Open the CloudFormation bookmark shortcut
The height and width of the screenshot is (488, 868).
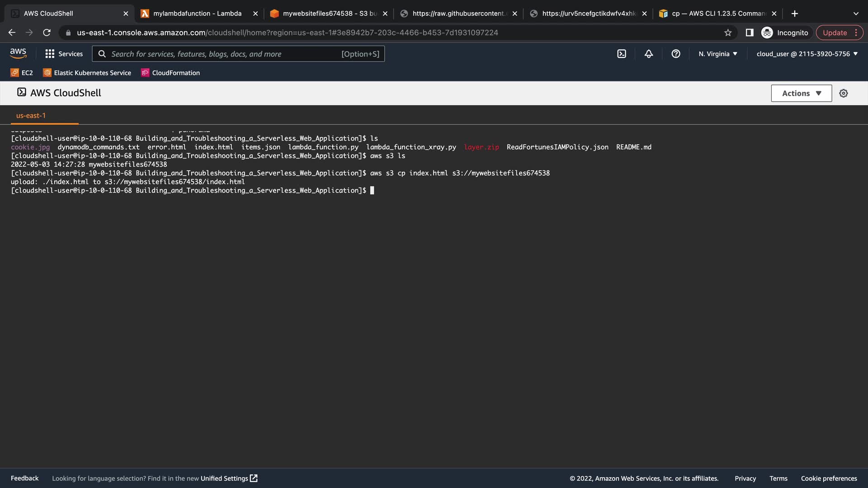(170, 73)
